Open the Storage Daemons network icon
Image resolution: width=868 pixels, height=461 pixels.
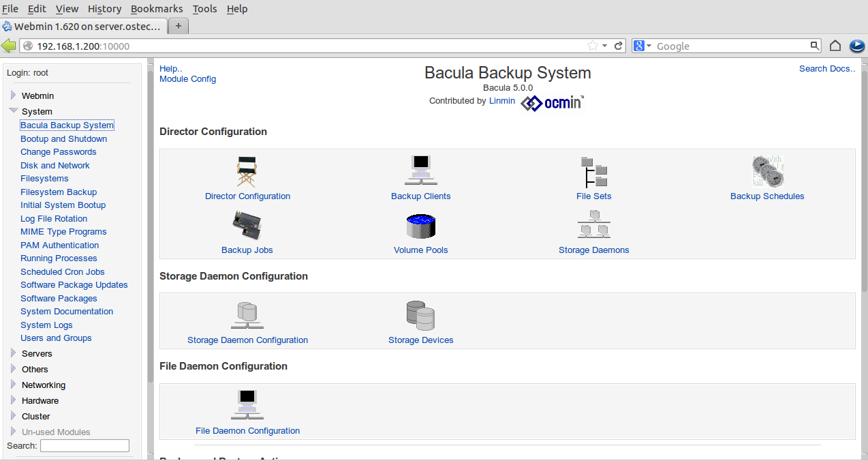[x=594, y=225]
